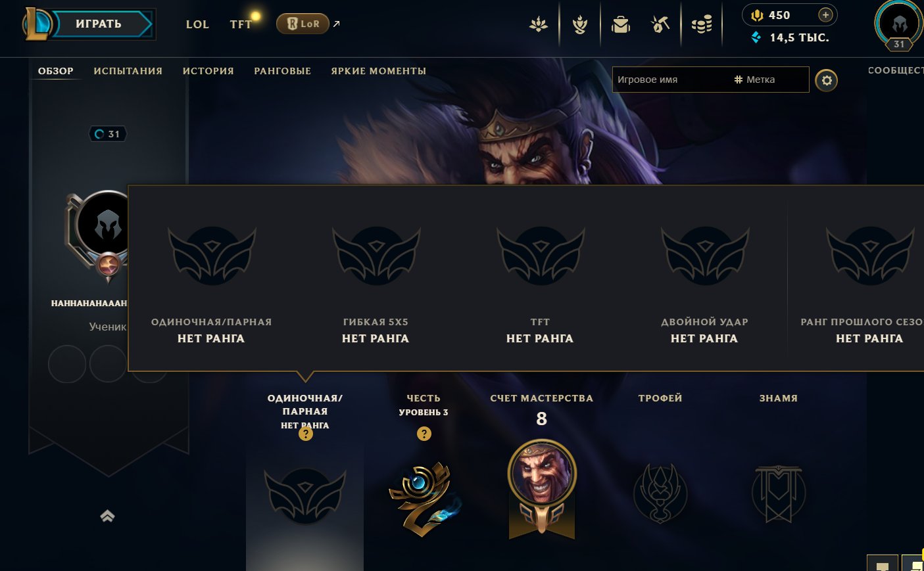924x571 pixels.
Task: Switch to the РАНГОВЫЕ tab
Action: (283, 71)
